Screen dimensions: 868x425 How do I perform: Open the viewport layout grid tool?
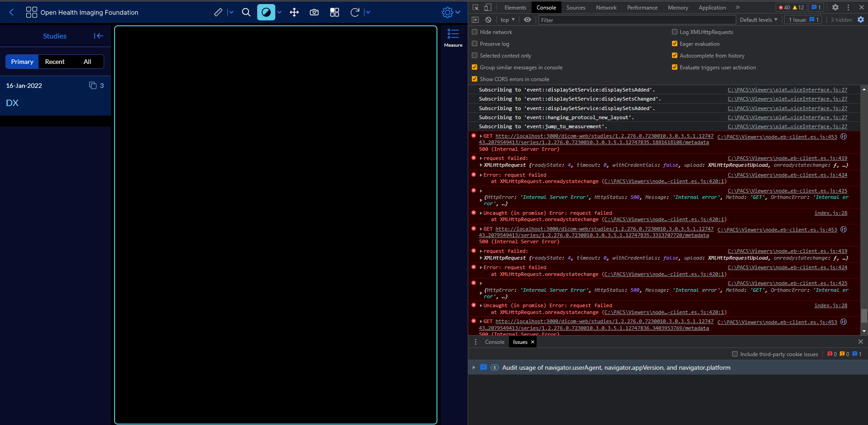point(335,12)
